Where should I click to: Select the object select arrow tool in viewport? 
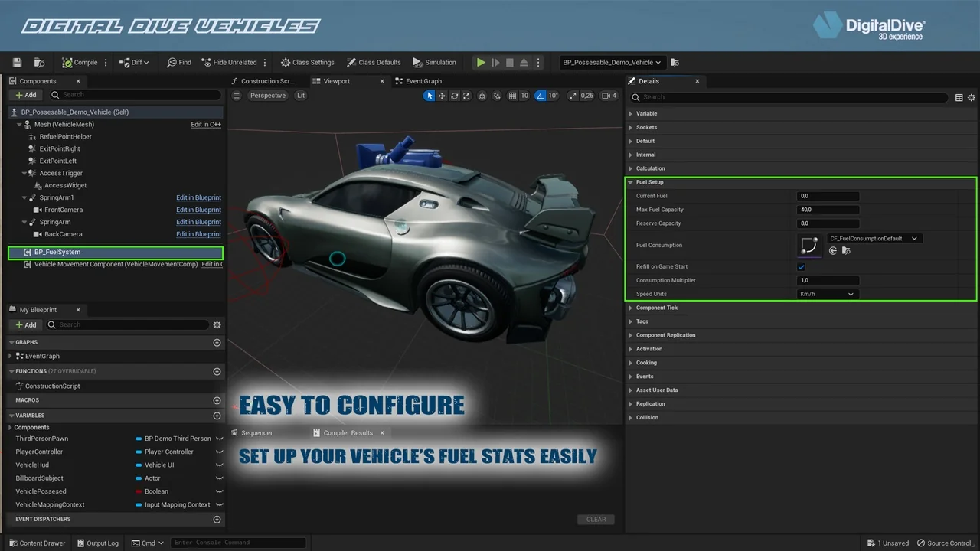pos(429,96)
